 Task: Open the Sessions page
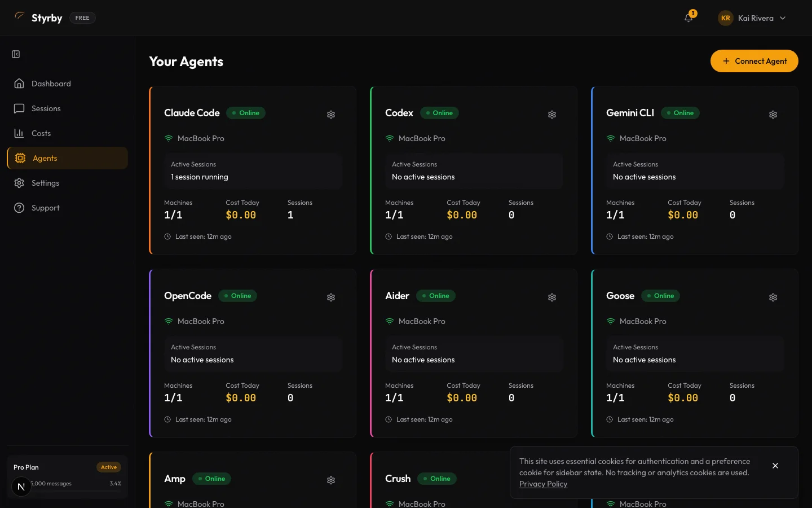67,108
